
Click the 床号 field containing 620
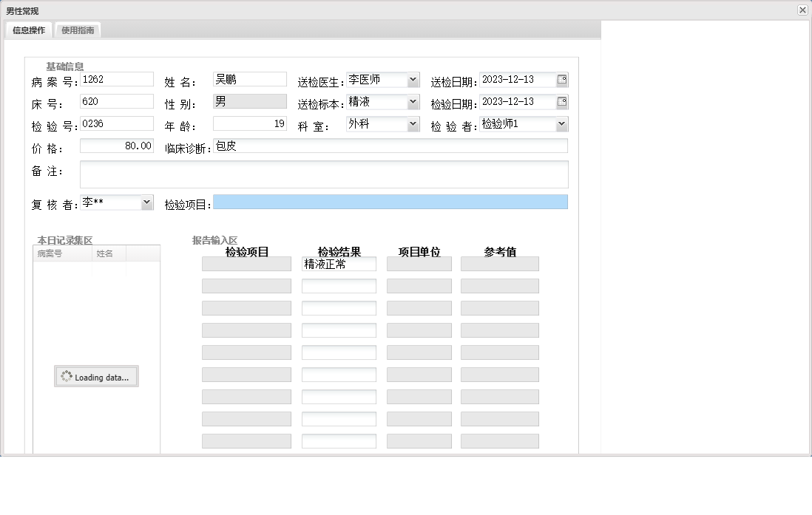coord(116,100)
